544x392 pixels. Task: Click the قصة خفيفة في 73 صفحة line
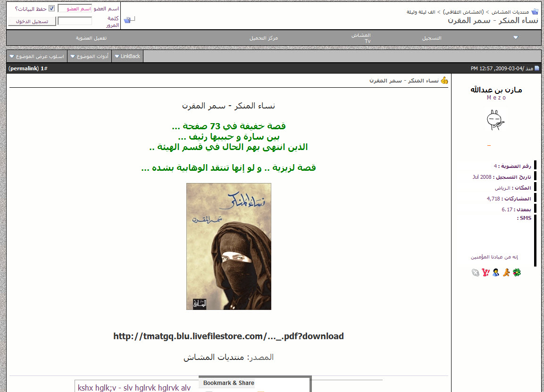point(229,126)
